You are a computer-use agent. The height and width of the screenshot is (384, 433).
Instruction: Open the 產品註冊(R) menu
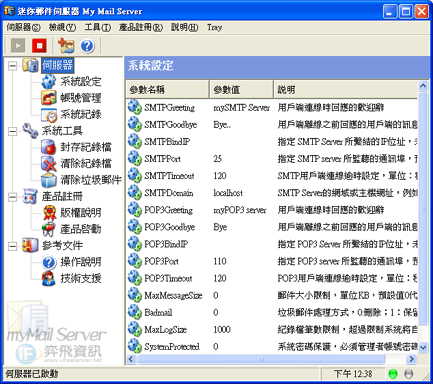pyautogui.click(x=141, y=27)
